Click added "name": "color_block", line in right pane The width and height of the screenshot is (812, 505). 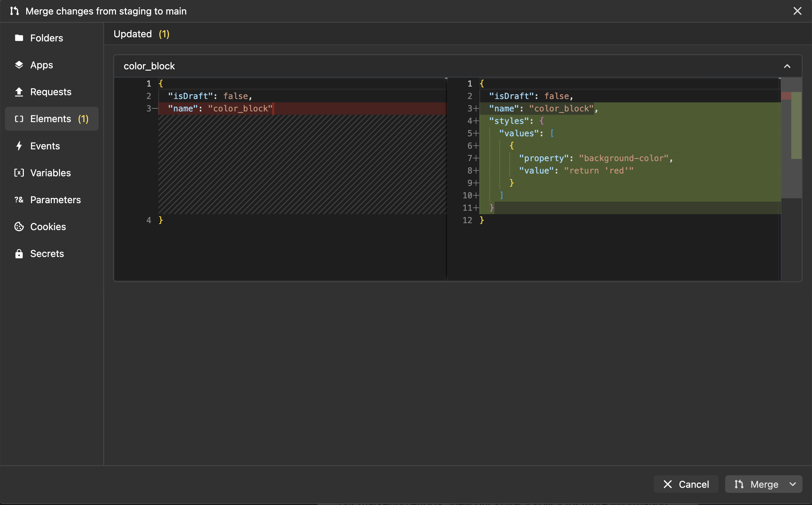tap(543, 109)
